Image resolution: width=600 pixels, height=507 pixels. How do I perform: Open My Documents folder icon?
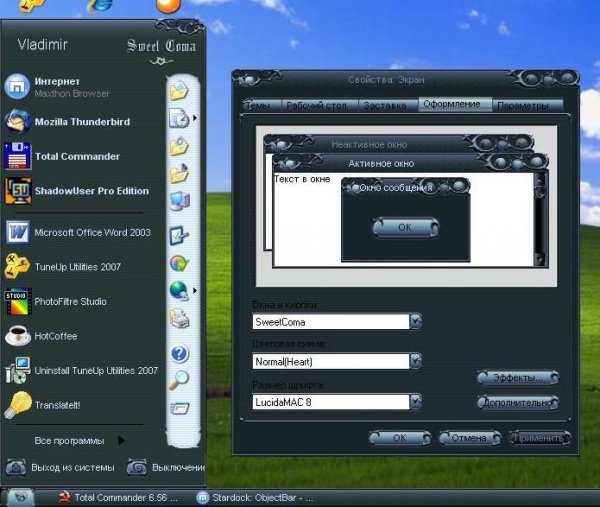tap(179, 91)
